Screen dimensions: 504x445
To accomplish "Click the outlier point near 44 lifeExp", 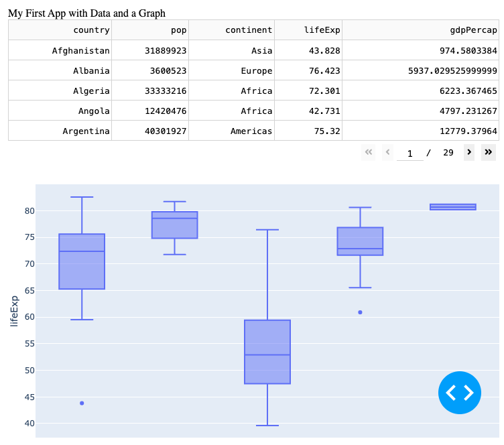I will click(82, 403).
